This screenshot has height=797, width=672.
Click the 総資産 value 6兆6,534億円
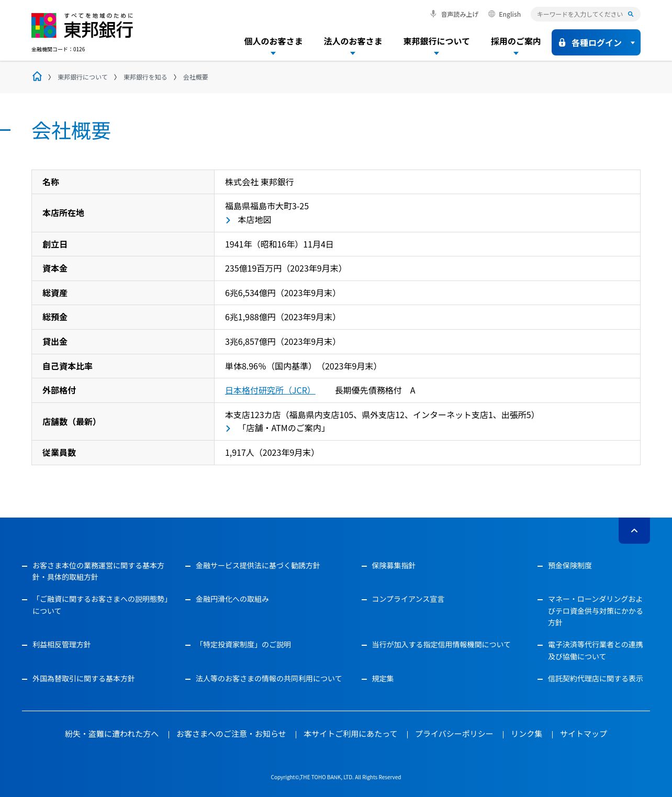pyautogui.click(x=283, y=293)
